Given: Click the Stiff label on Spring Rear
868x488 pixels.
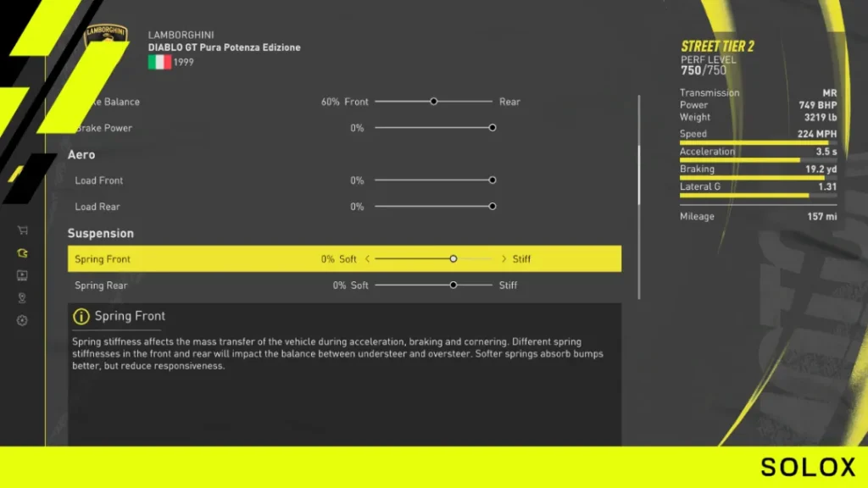Looking at the screenshot, I should (x=509, y=286).
